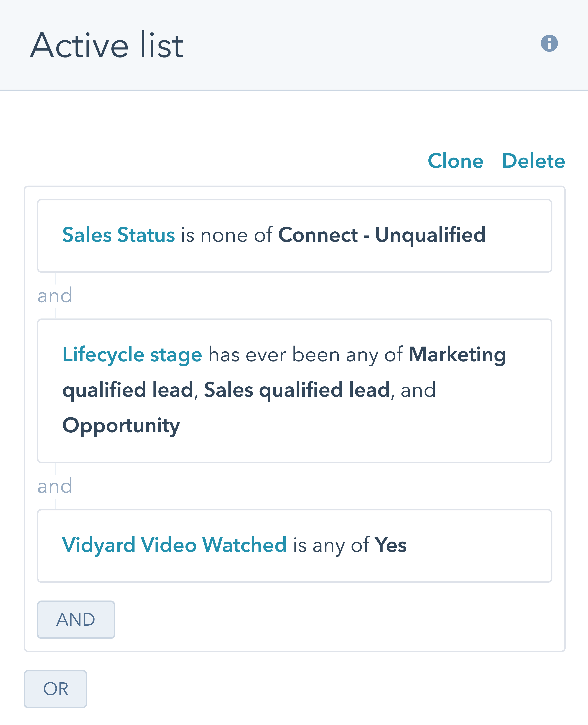
Task: Open the Sales Status property filter
Action: tap(119, 235)
